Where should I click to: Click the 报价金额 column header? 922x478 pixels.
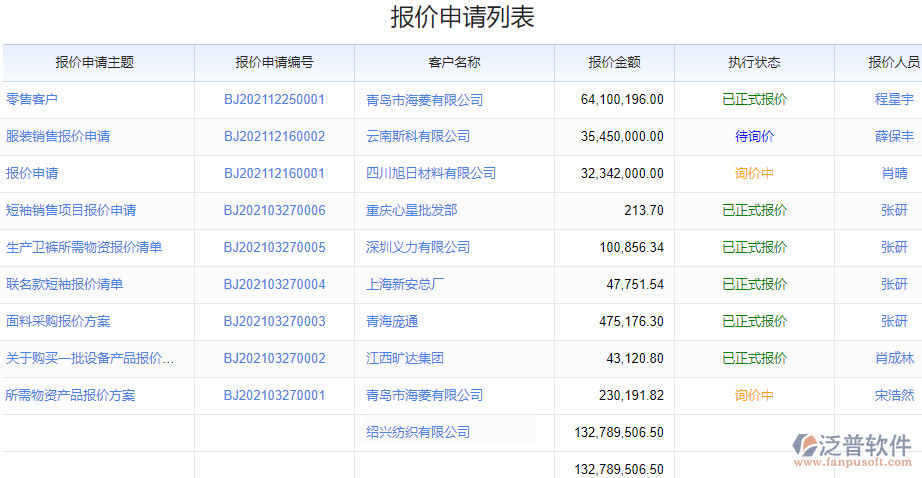(x=614, y=62)
